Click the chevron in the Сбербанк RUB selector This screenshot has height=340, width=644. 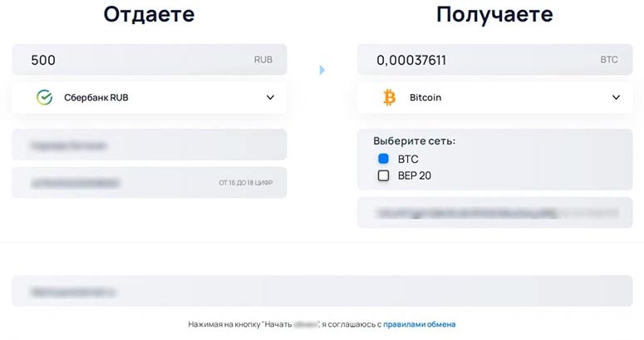click(x=270, y=97)
